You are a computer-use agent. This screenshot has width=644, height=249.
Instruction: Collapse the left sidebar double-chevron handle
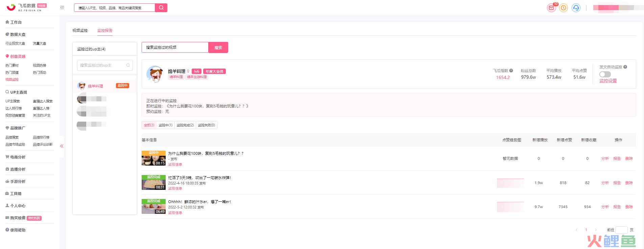[x=62, y=146]
